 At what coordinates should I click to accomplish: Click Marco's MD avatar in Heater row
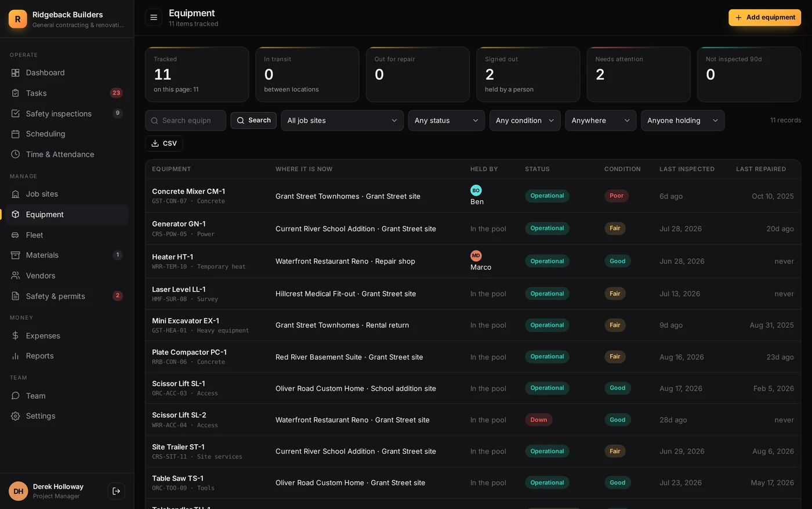pos(476,256)
